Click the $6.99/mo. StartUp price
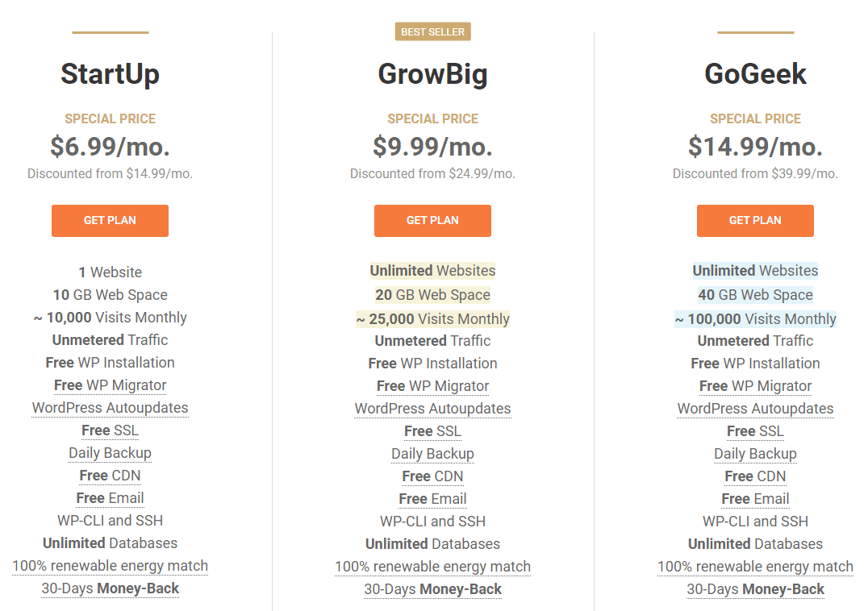 [x=111, y=147]
